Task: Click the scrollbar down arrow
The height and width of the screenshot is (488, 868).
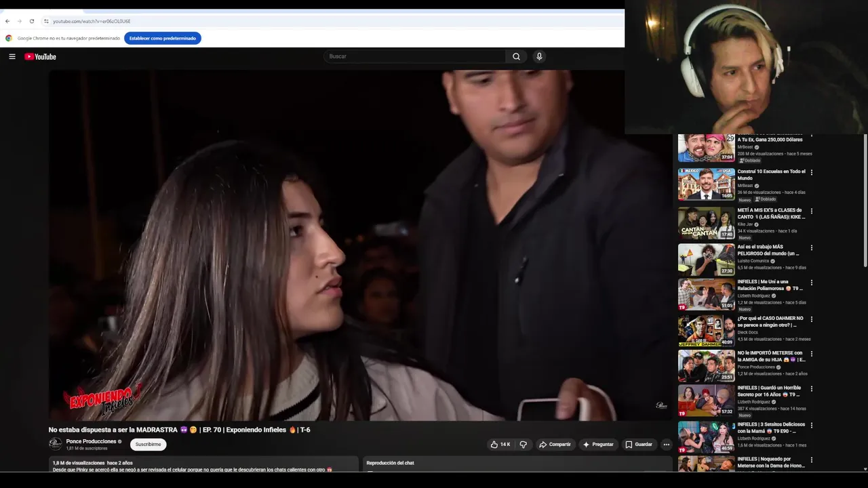Action: [x=865, y=468]
